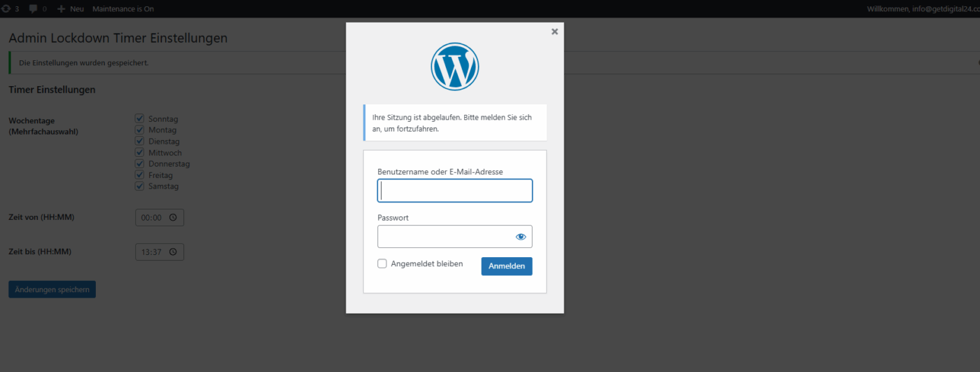Viewport: 980px width, 372px height.
Task: Click Die Einstellungen wurden gespeichert notice
Action: tap(83, 63)
